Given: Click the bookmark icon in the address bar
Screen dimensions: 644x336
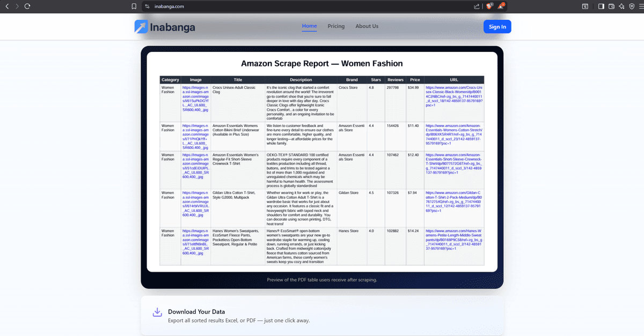Looking at the screenshot, I should (134, 6).
